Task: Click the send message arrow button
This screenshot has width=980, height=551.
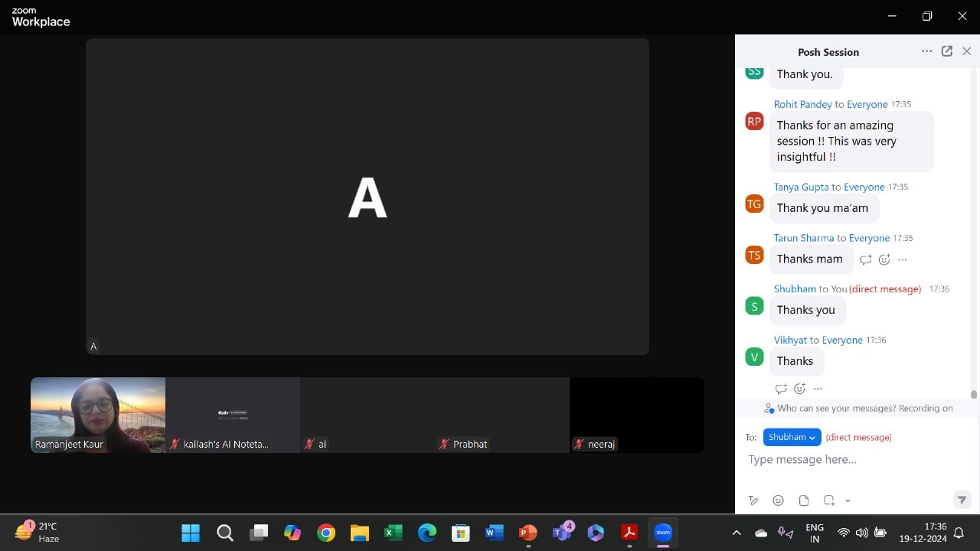Action: (x=962, y=500)
